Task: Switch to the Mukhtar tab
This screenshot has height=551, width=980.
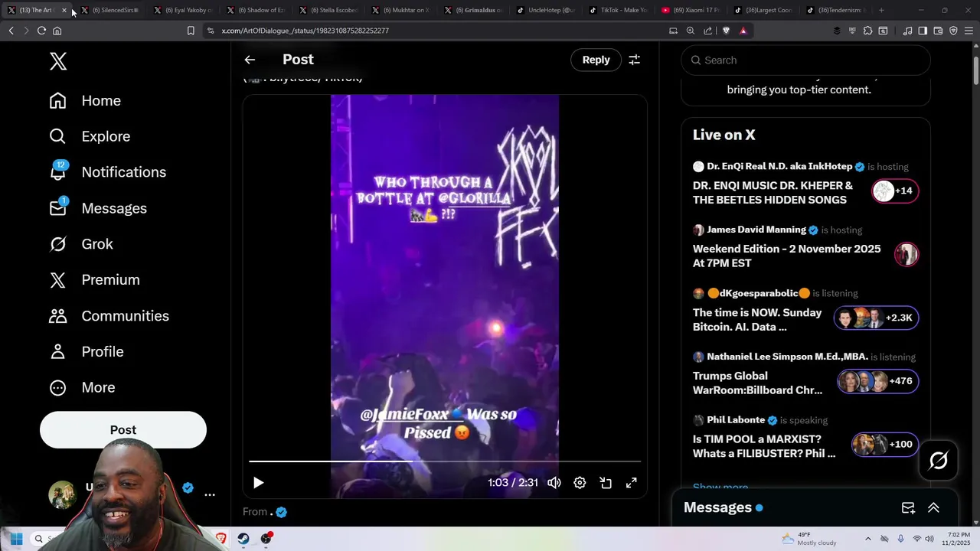Action: point(402,11)
